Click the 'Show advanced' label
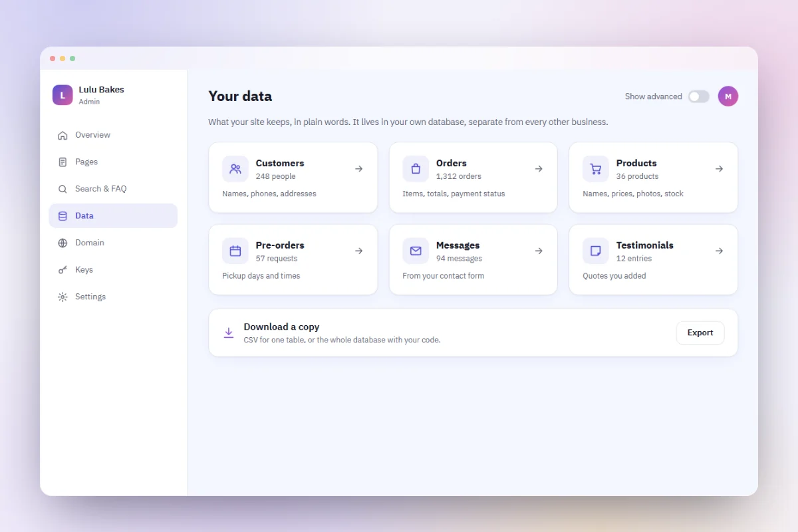This screenshot has width=798, height=532. [x=654, y=96]
